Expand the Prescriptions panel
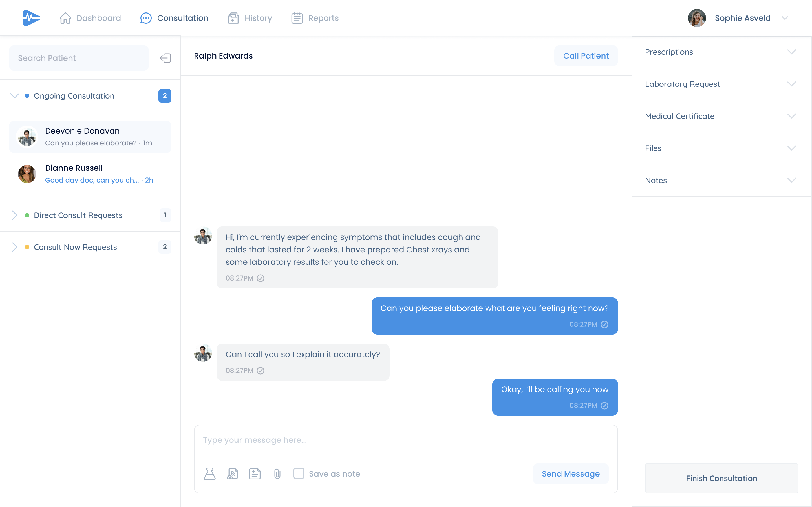Image resolution: width=812 pixels, height=507 pixels. click(721, 52)
